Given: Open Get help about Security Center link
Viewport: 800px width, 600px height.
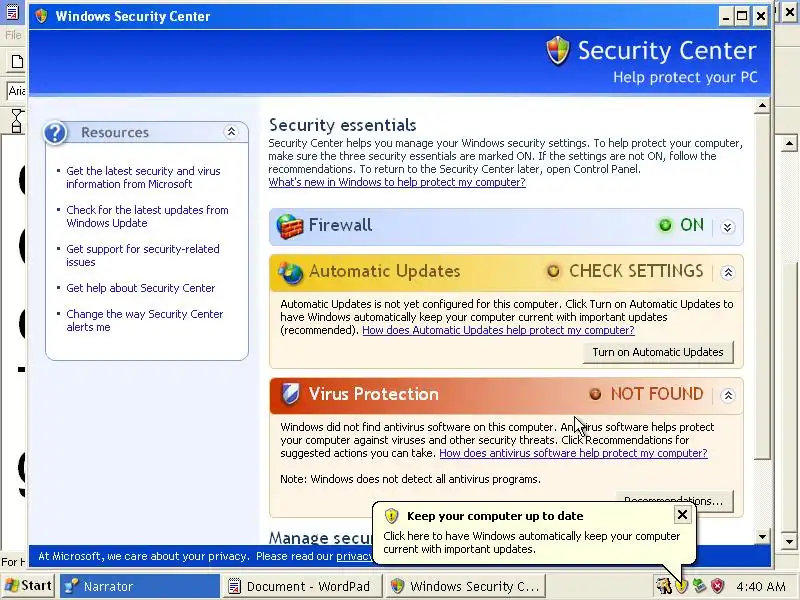Looking at the screenshot, I should (x=141, y=288).
